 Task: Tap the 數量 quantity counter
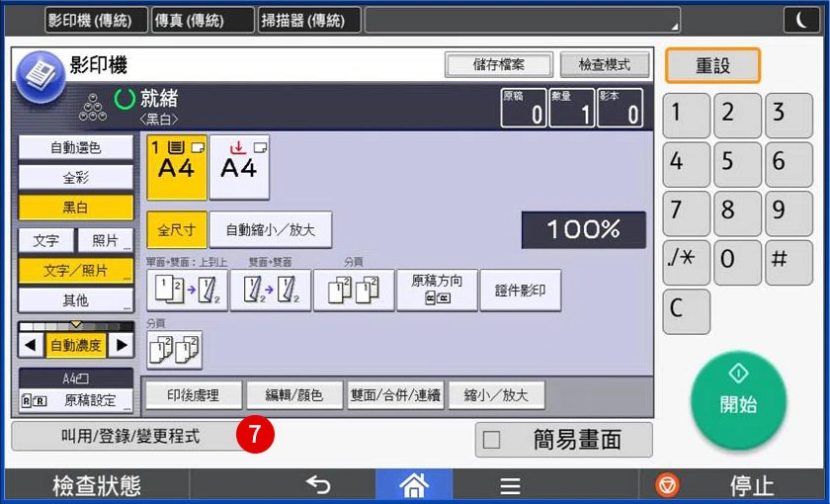tap(572, 108)
